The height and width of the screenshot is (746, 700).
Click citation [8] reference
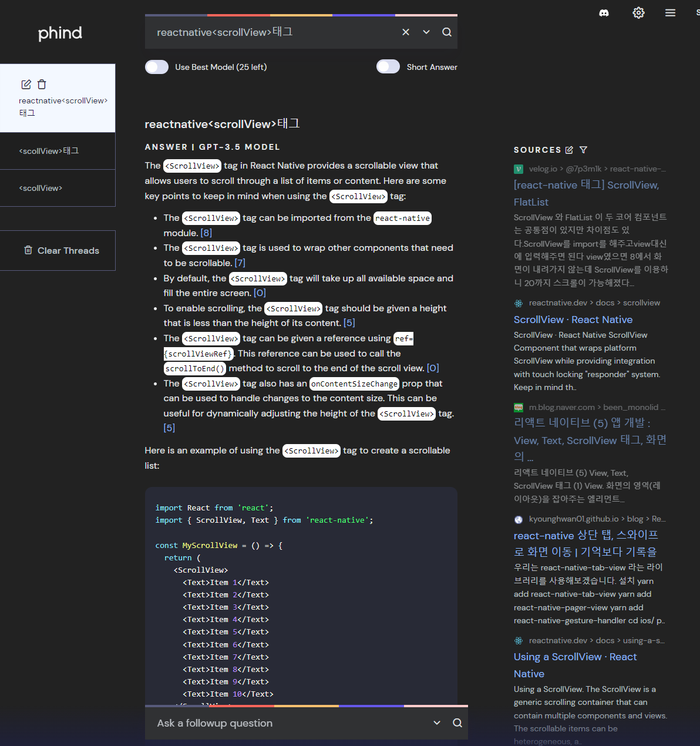206,233
